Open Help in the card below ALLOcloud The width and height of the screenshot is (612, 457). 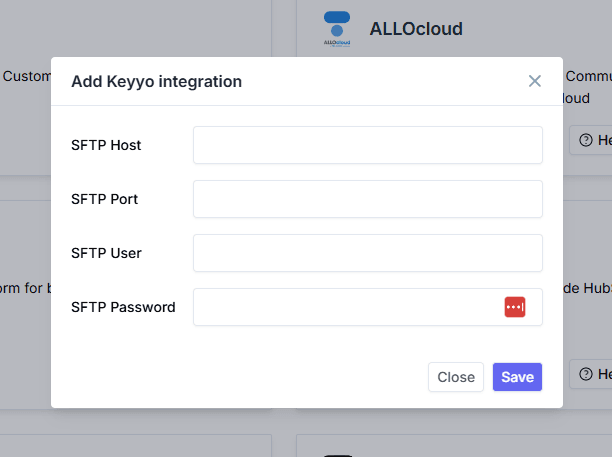tap(590, 374)
